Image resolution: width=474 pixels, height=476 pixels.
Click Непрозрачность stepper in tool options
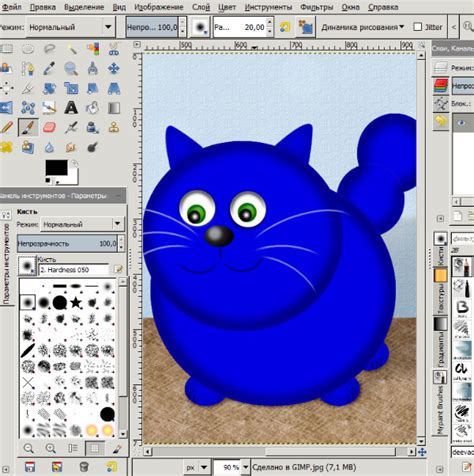(x=121, y=243)
